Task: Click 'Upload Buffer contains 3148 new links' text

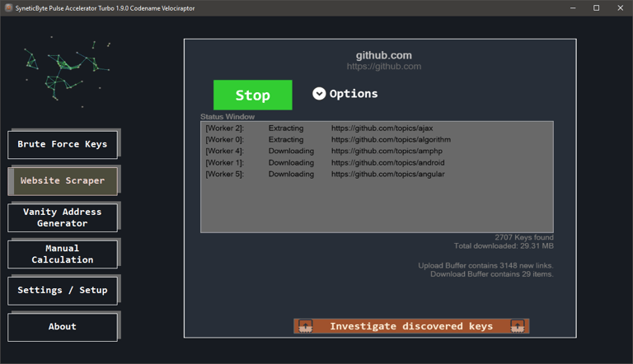Action: pyautogui.click(x=485, y=265)
